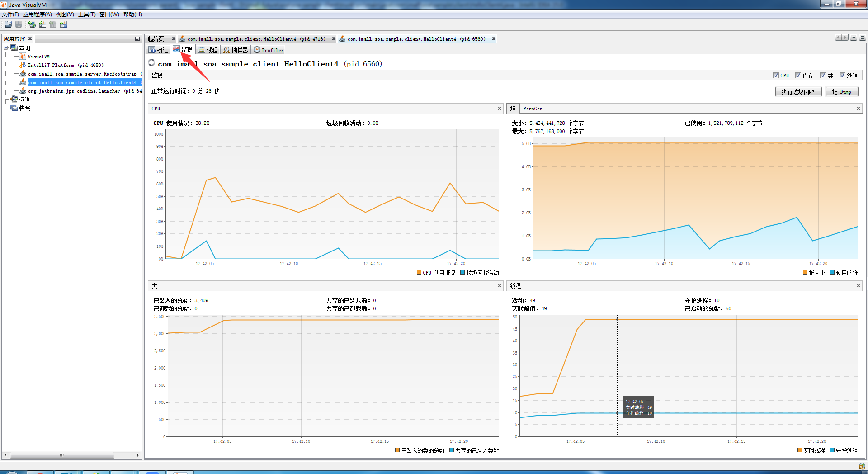Click the 已装入的类的总数 legend swatch
The image size is (868, 474).
397,450
